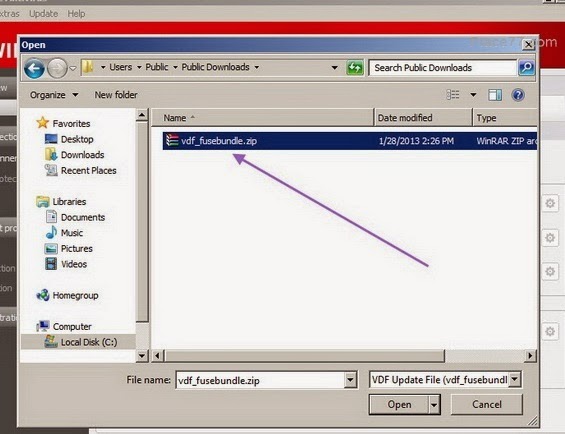Select the Favorites star icon

42,123
